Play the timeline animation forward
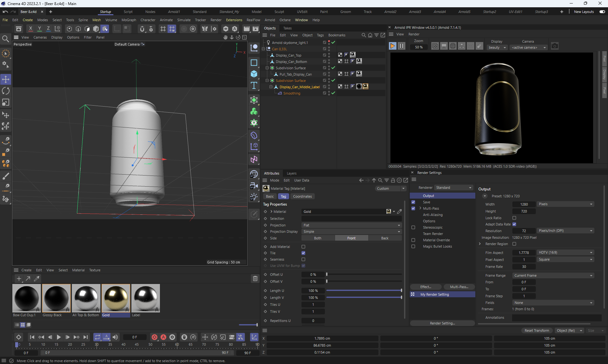Image resolution: width=608 pixels, height=364 pixels. [x=59, y=337]
